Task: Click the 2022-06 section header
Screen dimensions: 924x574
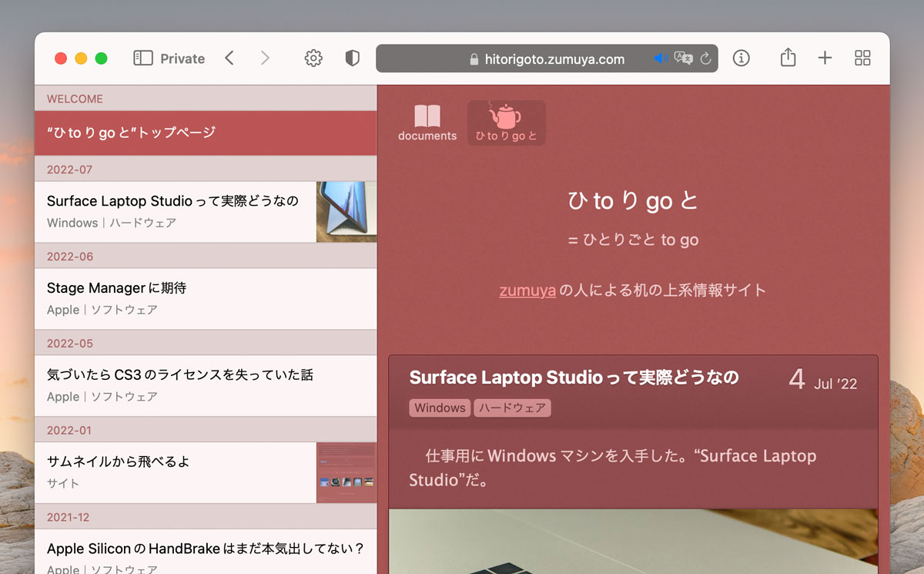Action: click(206, 256)
